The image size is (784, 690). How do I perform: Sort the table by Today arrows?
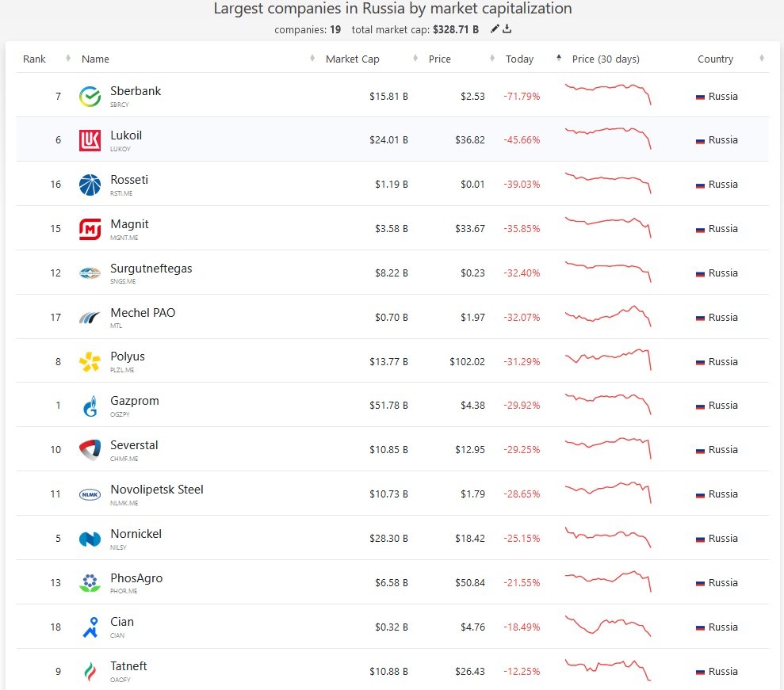[x=559, y=59]
